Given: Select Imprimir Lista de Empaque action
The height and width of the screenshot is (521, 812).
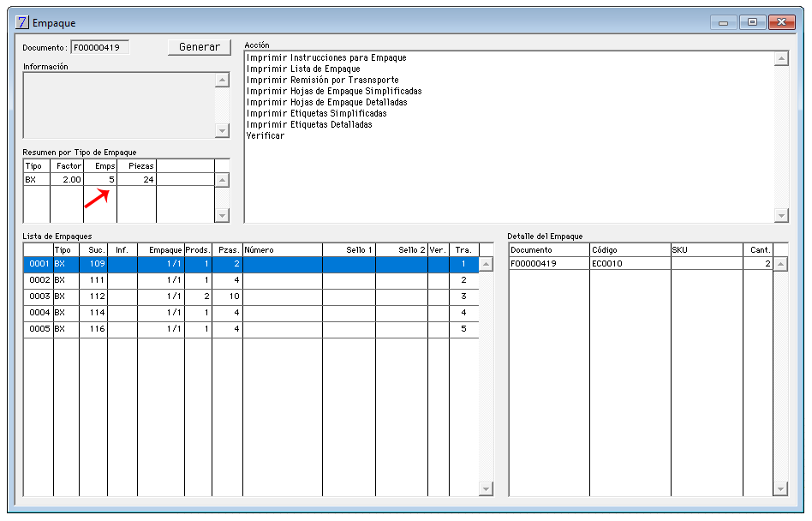Looking at the screenshot, I should pos(303,69).
